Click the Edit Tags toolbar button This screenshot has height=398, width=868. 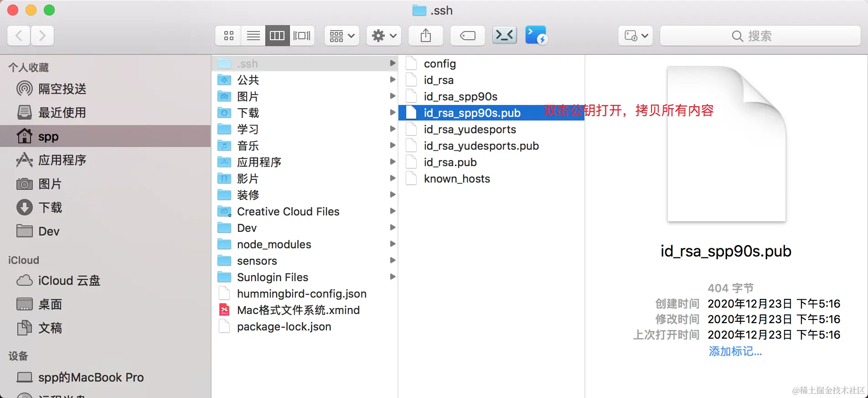point(468,36)
